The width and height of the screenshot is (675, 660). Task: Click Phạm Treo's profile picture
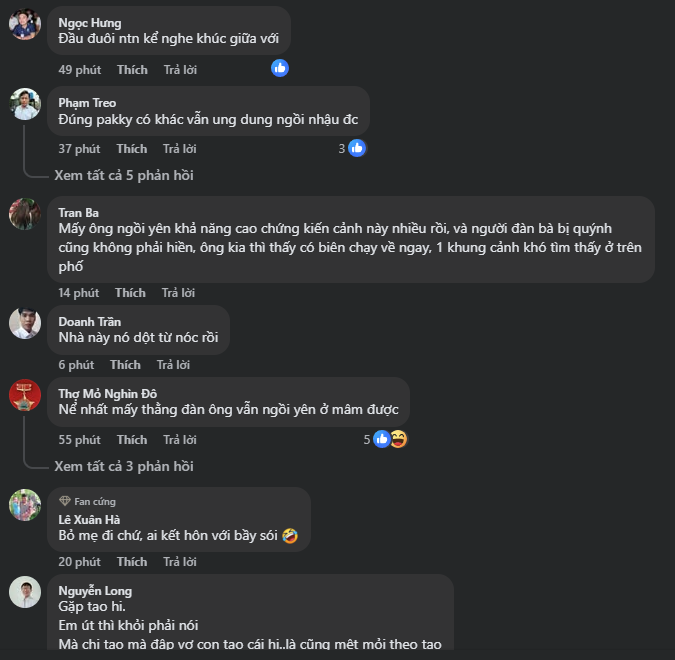pos(25,104)
